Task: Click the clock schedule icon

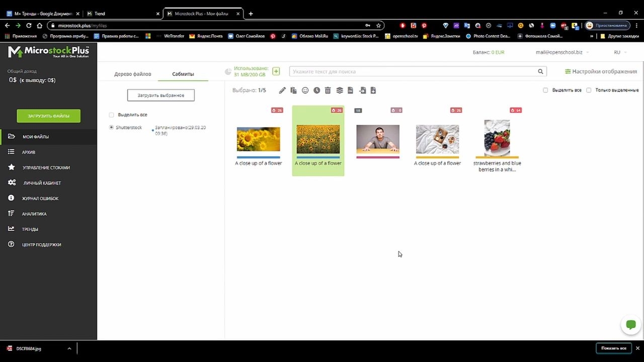Action: [316, 90]
